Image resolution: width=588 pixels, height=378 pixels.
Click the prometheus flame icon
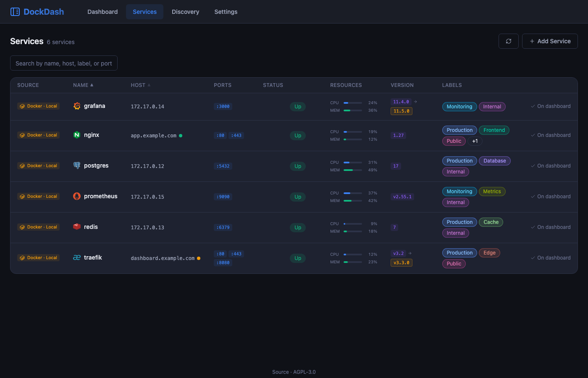77,196
